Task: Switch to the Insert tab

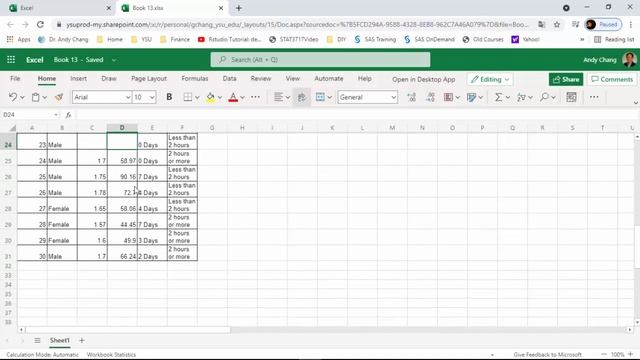Action: pos(78,78)
